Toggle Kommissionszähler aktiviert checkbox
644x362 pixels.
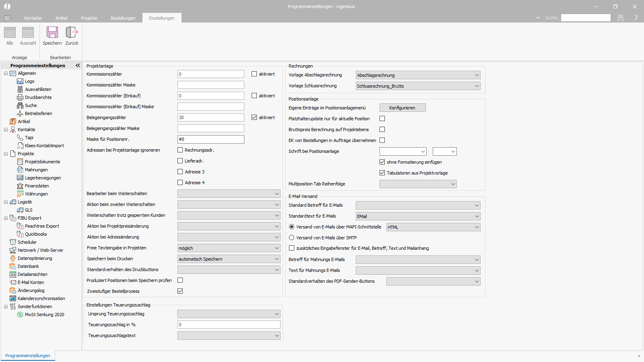(254, 74)
